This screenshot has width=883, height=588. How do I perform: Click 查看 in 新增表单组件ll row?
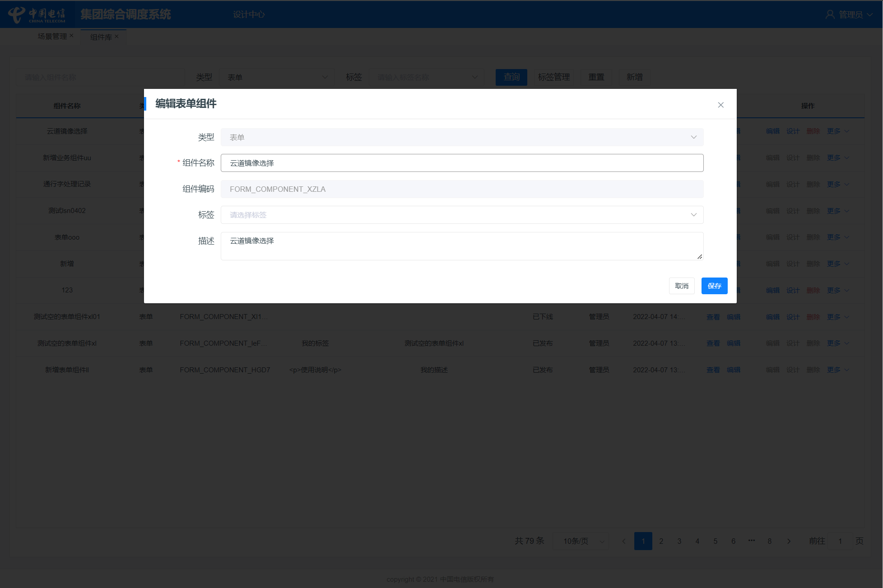[x=713, y=370]
